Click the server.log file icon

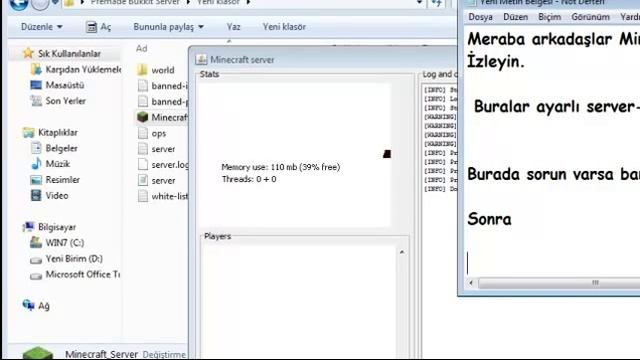click(142, 164)
